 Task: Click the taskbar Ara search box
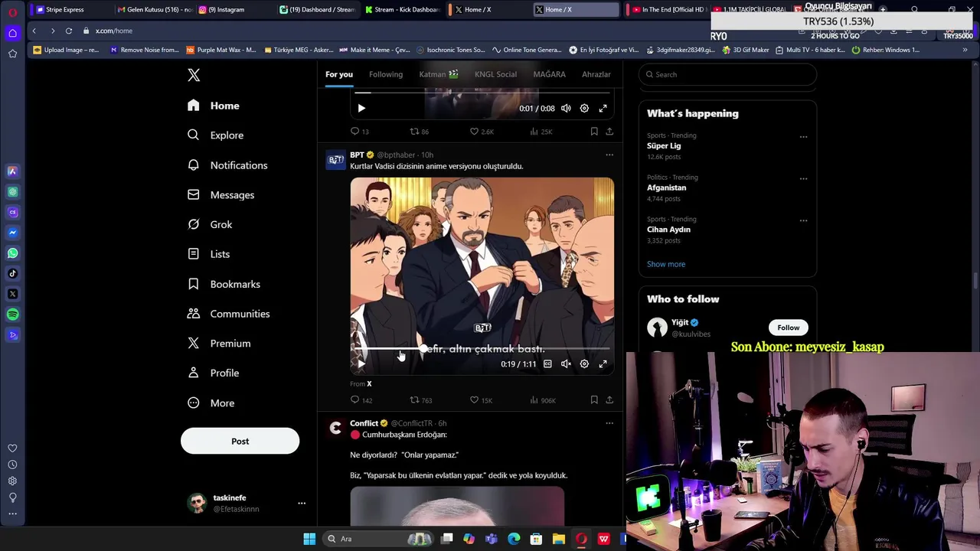[379, 539]
